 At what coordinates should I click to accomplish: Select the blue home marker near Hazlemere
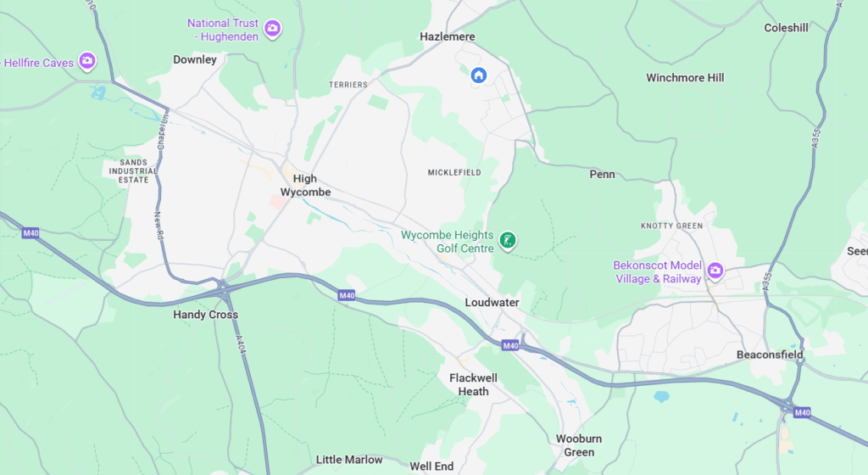pyautogui.click(x=479, y=75)
